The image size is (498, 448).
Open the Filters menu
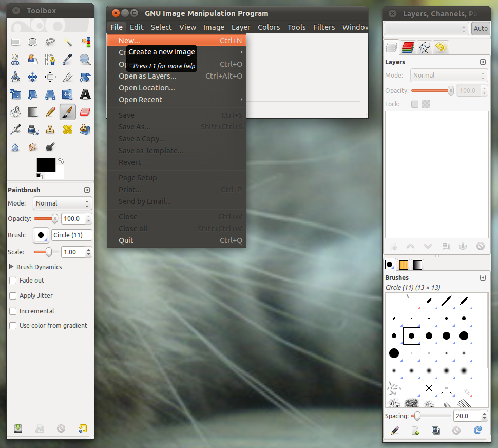coord(323,27)
